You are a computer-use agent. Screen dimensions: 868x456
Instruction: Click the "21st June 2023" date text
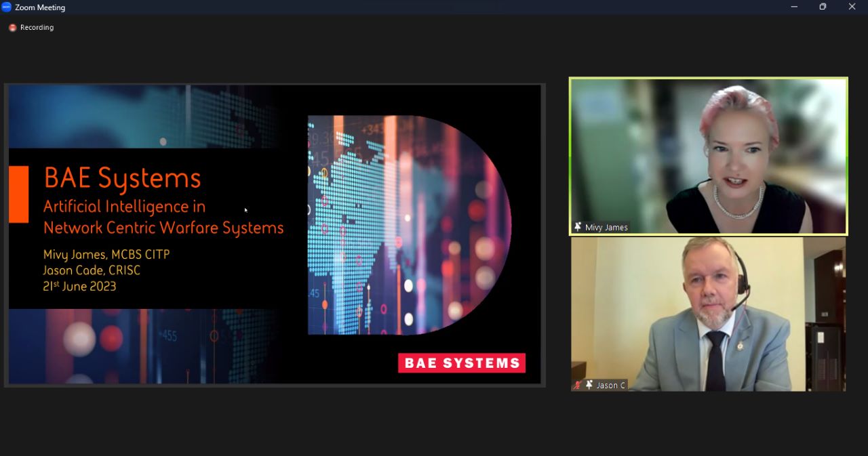coord(80,286)
